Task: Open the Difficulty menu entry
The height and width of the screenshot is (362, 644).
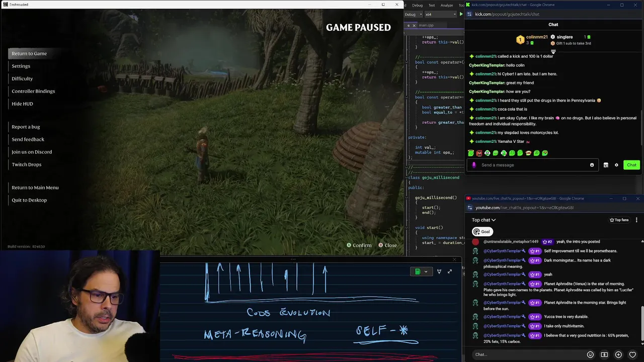Action: coord(22,78)
